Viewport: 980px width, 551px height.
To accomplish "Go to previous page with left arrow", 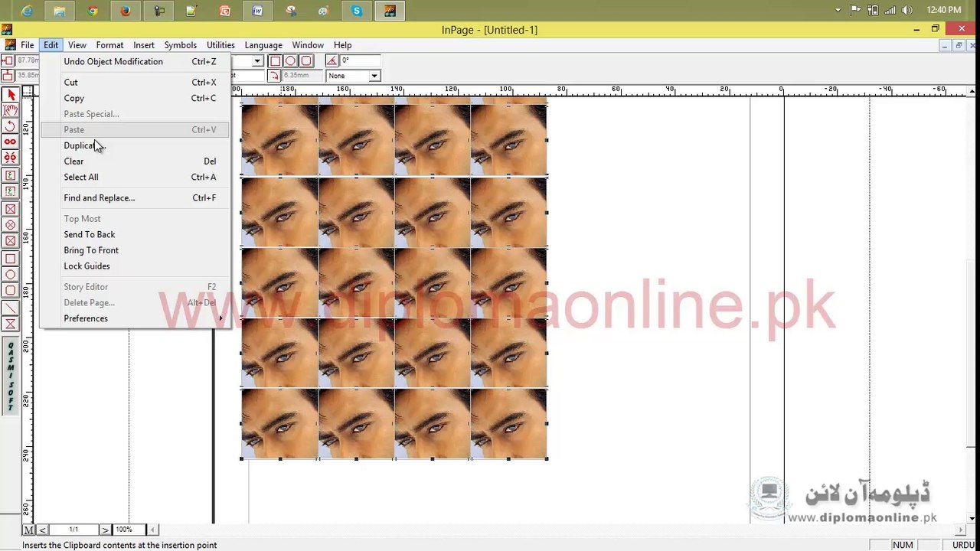I will coord(42,530).
